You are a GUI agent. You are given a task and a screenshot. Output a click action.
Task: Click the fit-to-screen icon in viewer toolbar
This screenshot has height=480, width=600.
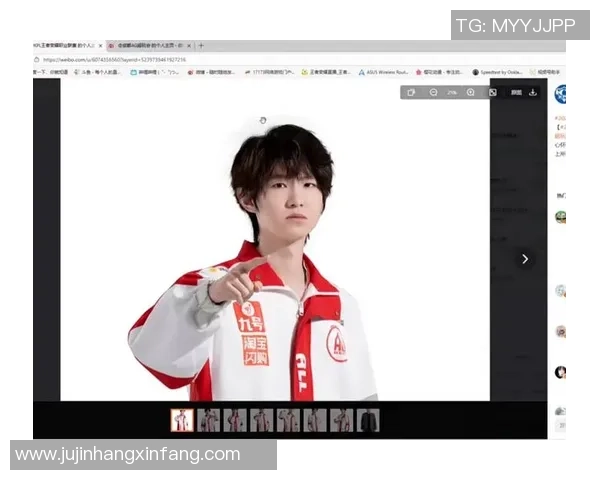[492, 92]
